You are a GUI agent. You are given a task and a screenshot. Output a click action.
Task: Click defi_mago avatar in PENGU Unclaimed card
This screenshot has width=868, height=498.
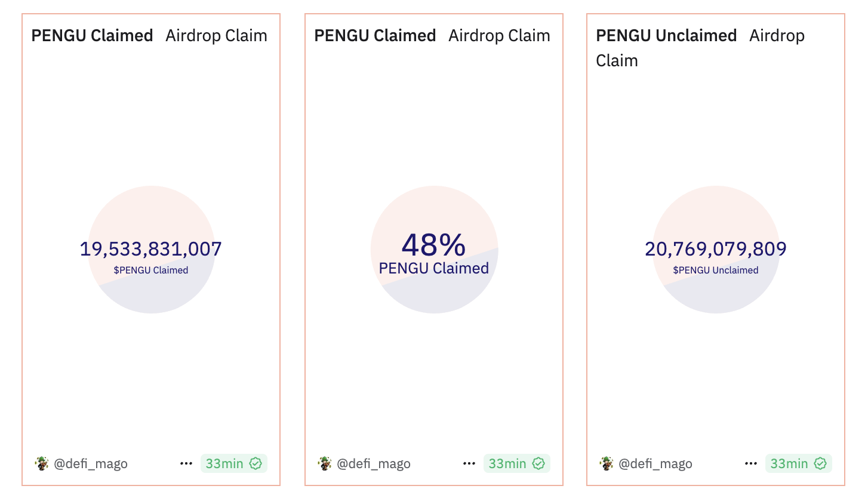(x=607, y=463)
